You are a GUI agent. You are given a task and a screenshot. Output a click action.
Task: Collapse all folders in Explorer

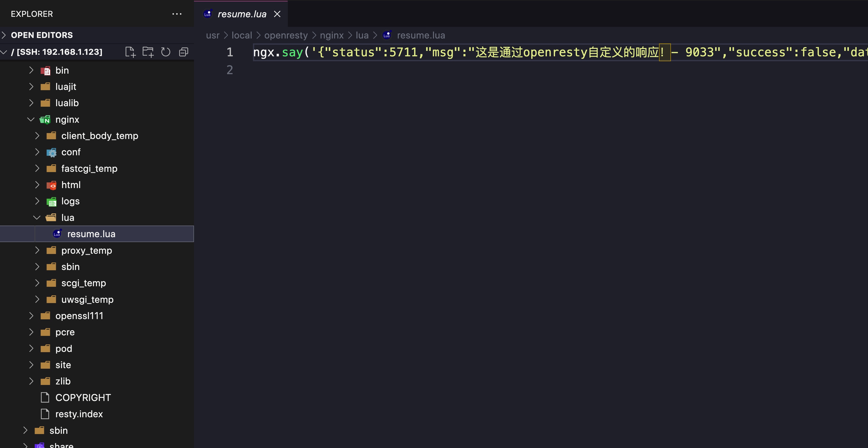click(183, 52)
